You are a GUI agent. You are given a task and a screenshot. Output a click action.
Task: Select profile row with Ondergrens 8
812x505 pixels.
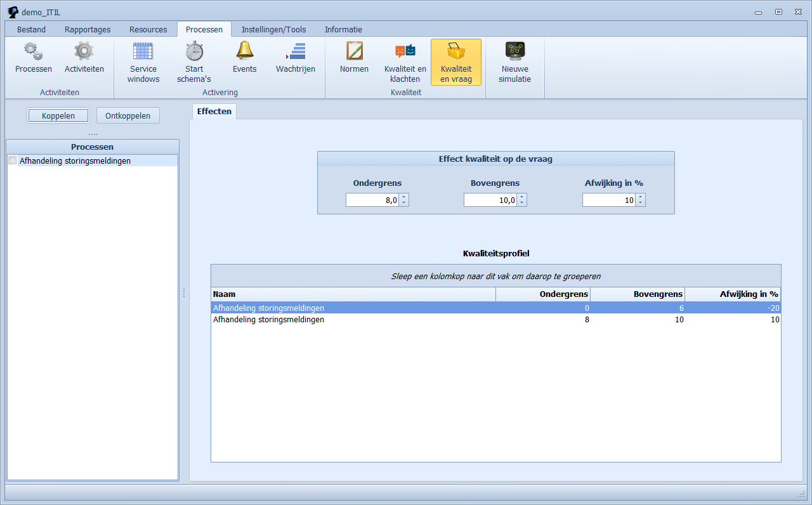pyautogui.click(x=496, y=320)
